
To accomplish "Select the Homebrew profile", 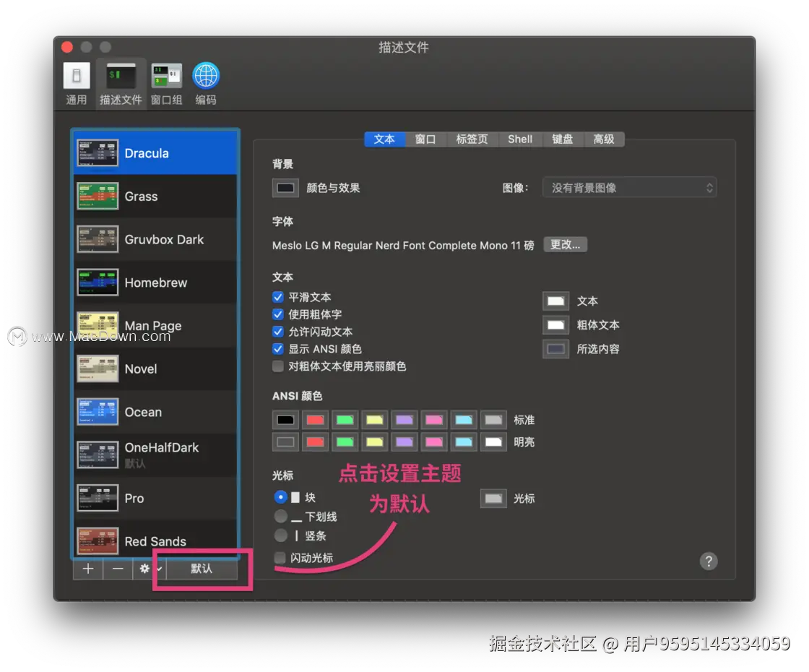I will point(155,283).
